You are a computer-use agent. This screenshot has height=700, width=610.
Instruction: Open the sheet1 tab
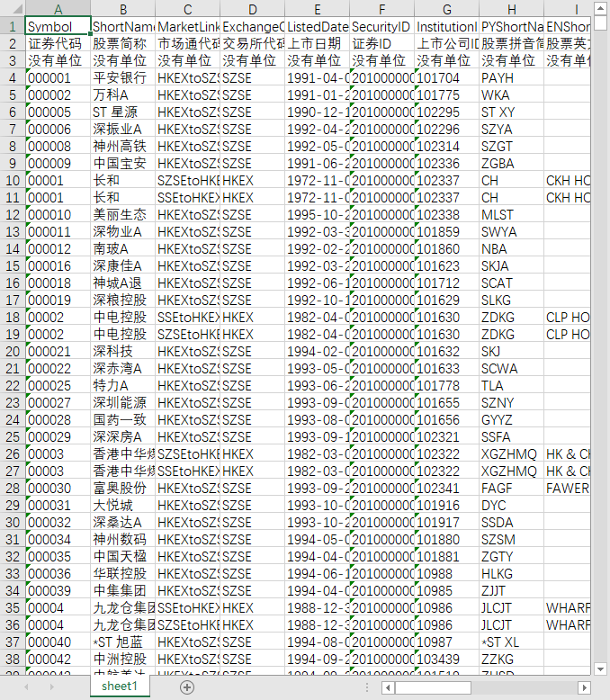[120, 687]
